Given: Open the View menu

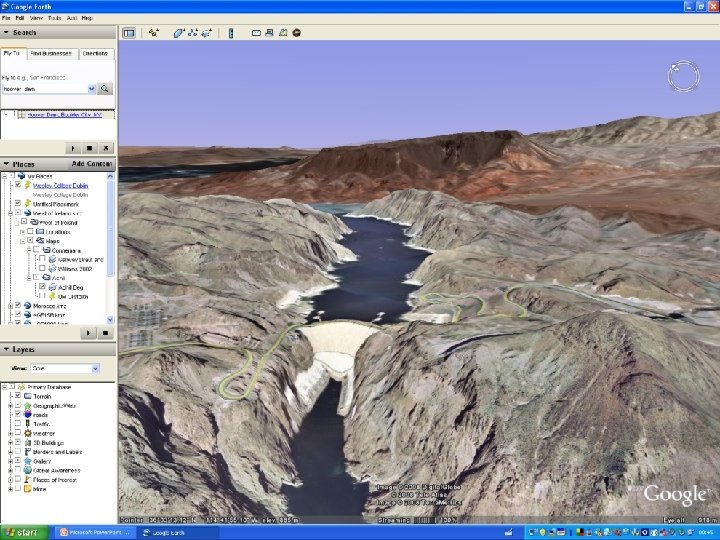Looking at the screenshot, I should (x=36, y=18).
